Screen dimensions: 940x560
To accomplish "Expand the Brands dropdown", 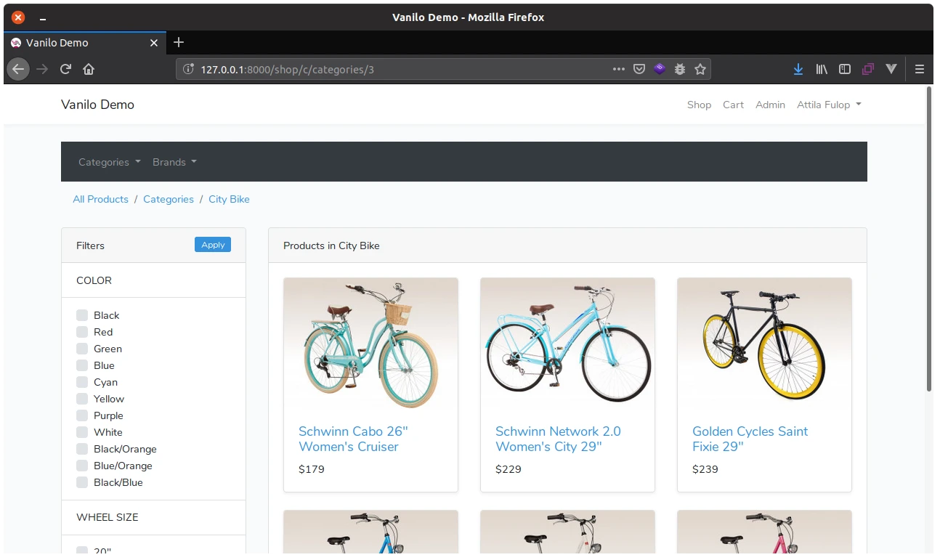I will click(174, 162).
